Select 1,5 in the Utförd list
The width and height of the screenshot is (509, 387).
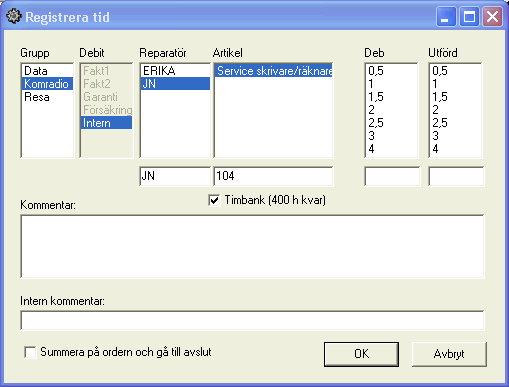point(455,97)
